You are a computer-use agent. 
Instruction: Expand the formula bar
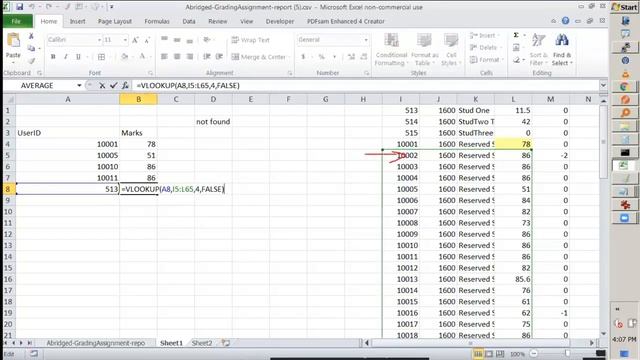coord(603,85)
